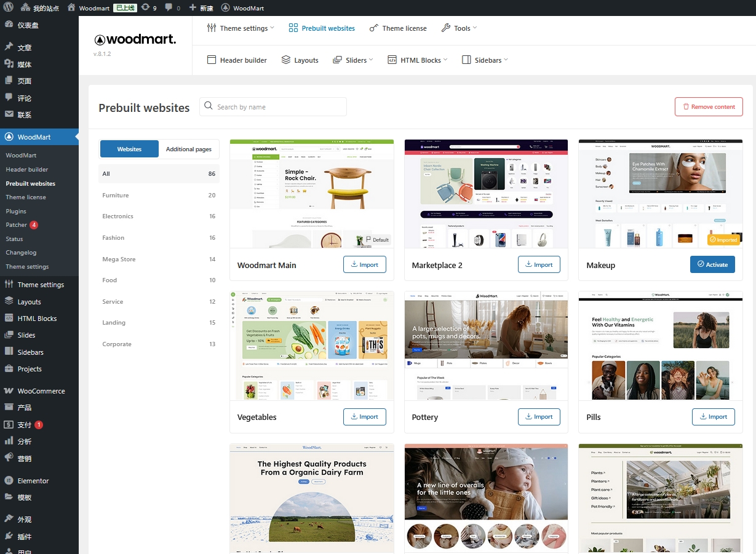Click the 营销 megaphone icon

[x=9, y=458]
